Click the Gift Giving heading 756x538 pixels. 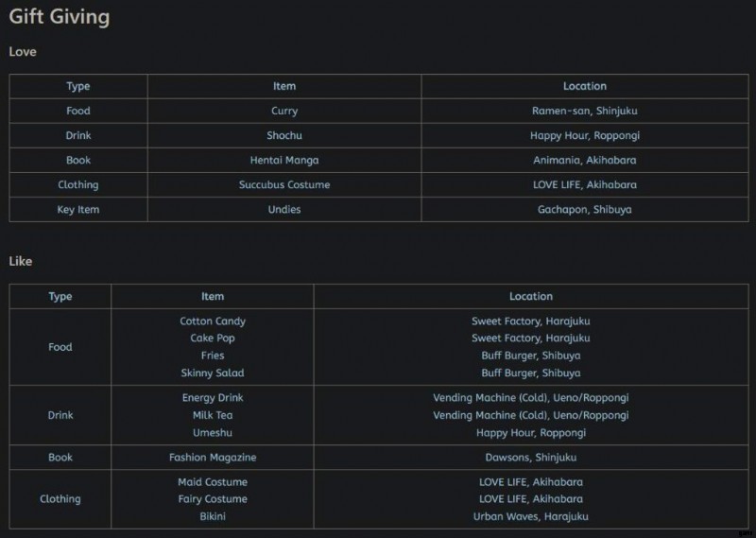59,17
